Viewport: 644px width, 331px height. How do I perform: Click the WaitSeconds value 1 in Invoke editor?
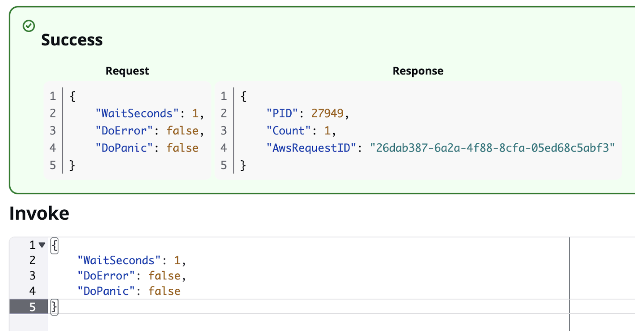[177, 260]
